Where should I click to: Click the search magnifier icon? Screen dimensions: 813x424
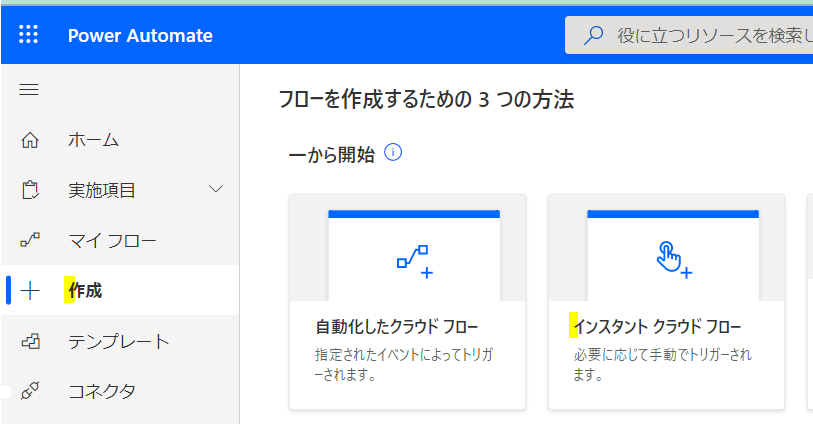point(593,36)
